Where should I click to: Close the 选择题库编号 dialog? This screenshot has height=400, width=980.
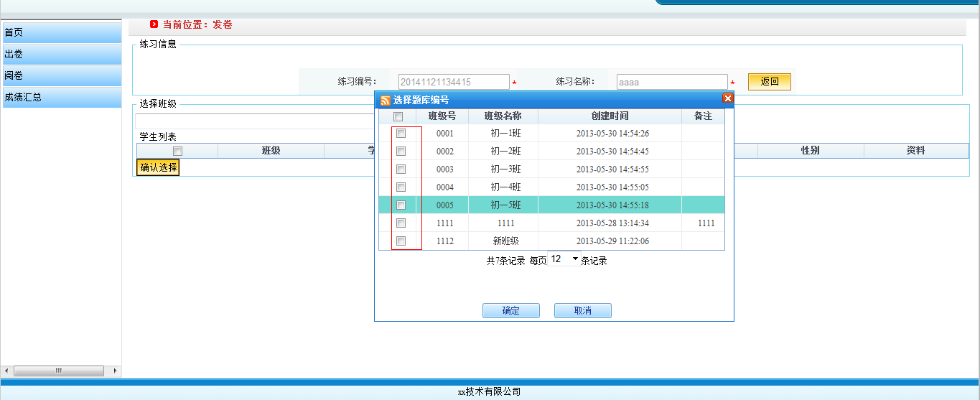[x=727, y=99]
